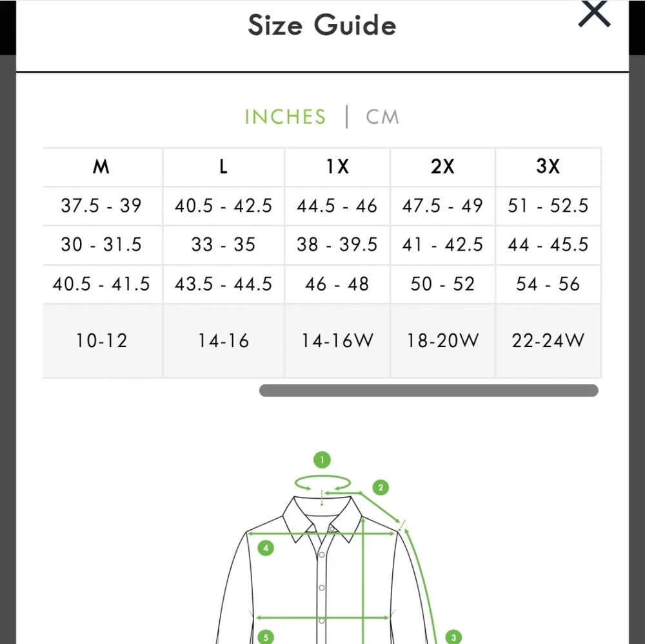Image resolution: width=645 pixels, height=644 pixels.
Task: Select the 2X size column header
Action: tap(442, 167)
